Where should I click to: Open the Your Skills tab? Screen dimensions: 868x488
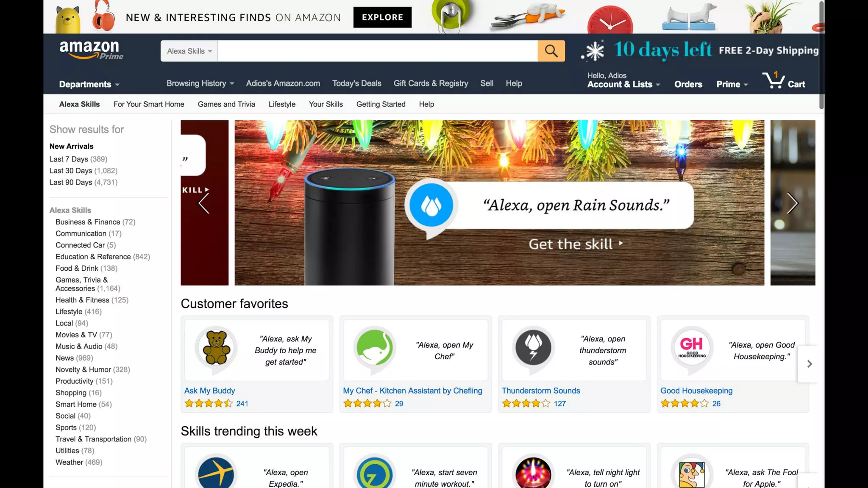[325, 104]
